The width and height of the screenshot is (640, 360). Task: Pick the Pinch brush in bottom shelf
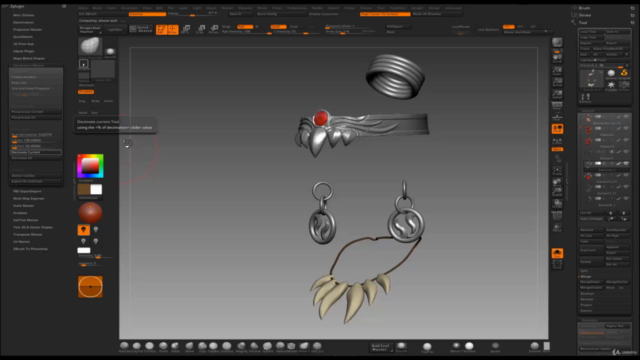click(x=163, y=346)
